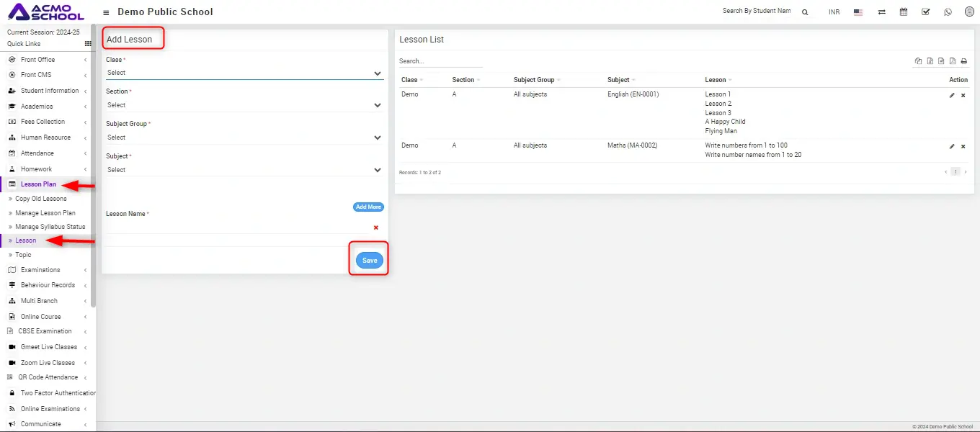Open Manage Lesson Plan submenu item
The image size is (980, 432).
coord(45,213)
